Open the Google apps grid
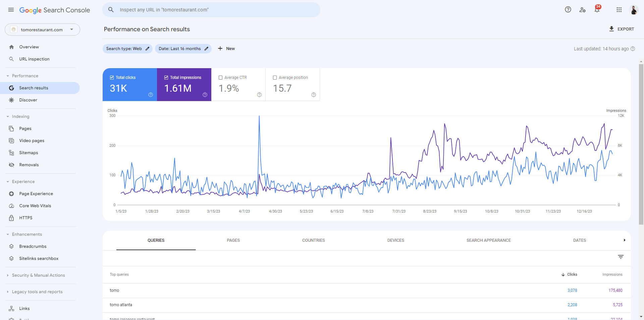Viewport: 644px width, 320px height. pos(619,10)
